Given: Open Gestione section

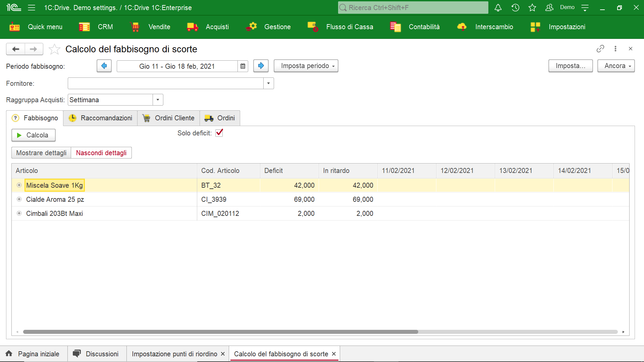Looking at the screenshot, I should tap(268, 27).
